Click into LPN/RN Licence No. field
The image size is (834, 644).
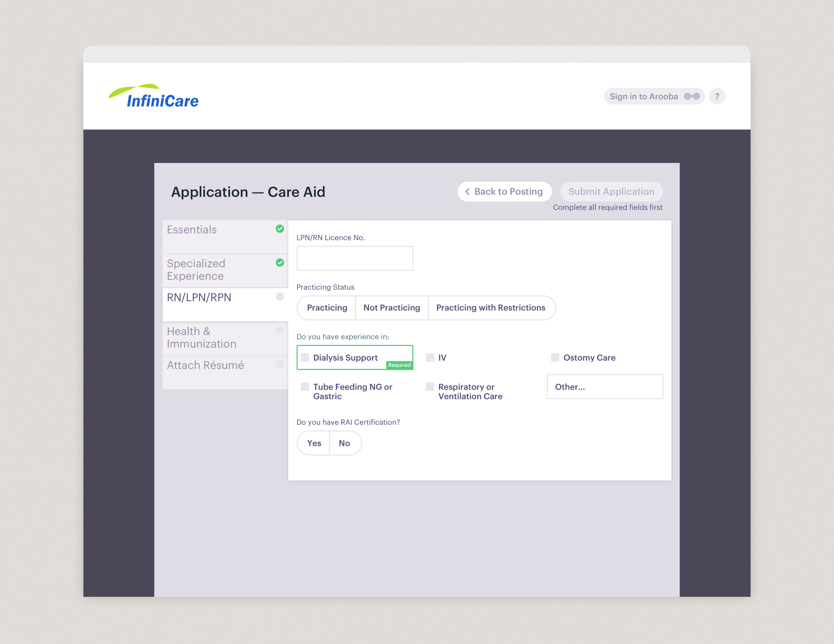[355, 258]
